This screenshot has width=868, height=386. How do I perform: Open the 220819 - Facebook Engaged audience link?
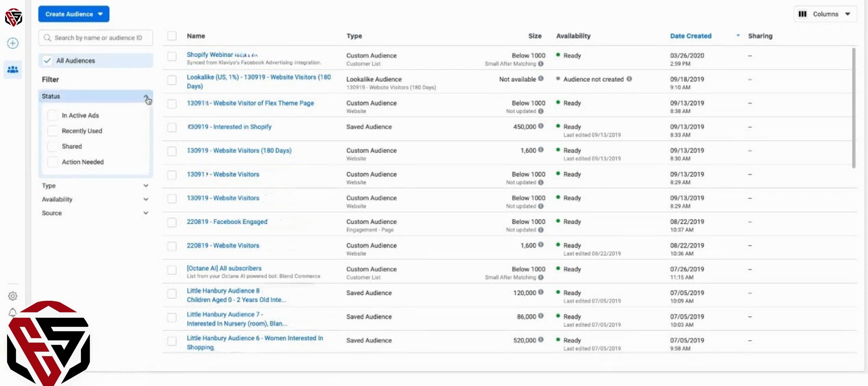227,222
